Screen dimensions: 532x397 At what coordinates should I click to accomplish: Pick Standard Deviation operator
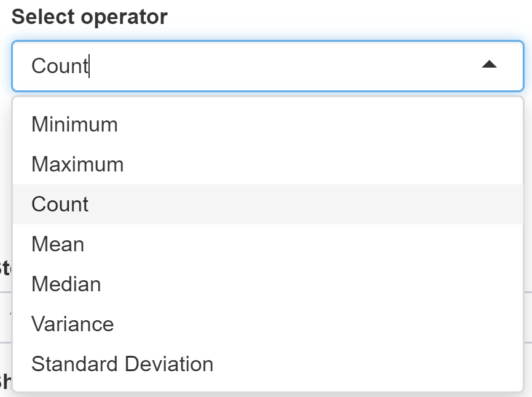122,364
